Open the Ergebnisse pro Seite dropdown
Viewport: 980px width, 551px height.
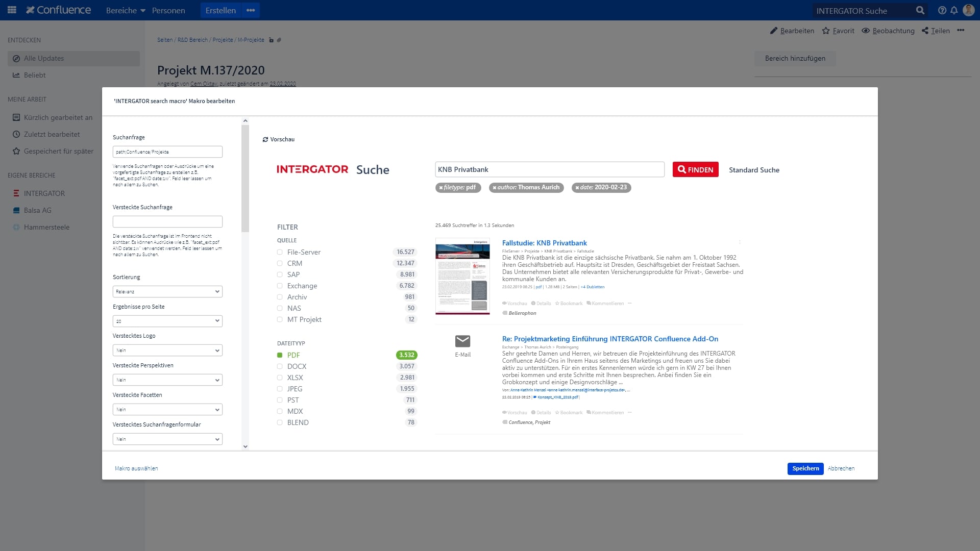pyautogui.click(x=167, y=321)
